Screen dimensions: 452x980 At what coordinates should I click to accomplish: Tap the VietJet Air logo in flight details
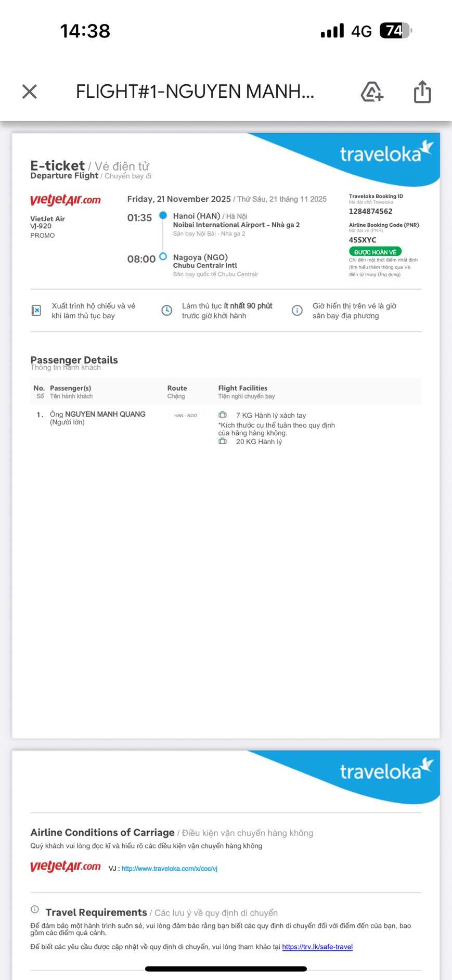click(x=66, y=200)
